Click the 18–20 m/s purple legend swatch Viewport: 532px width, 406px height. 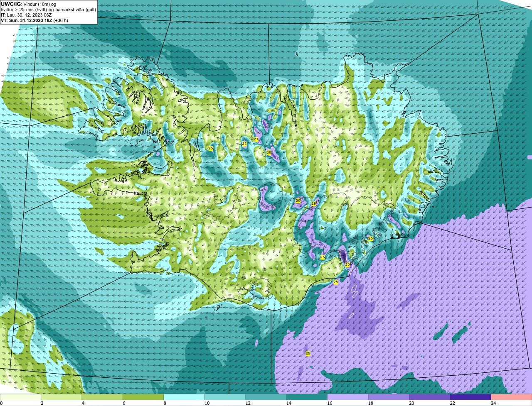pos(389,397)
